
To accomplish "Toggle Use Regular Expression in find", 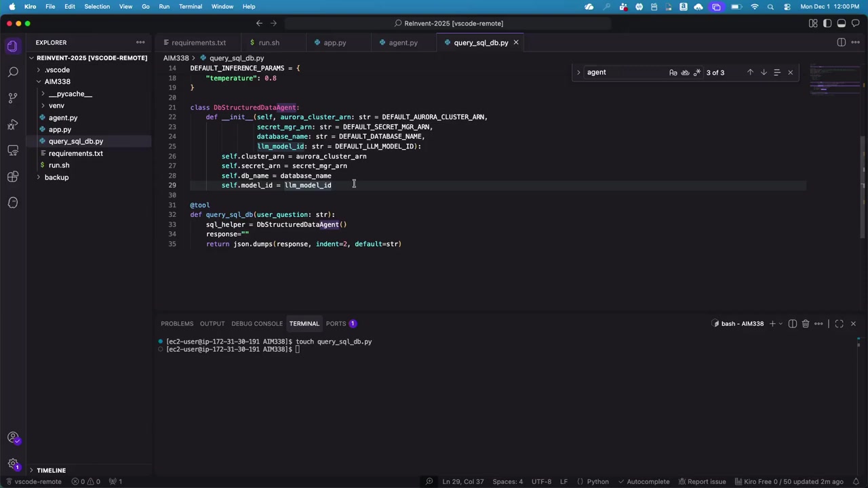I will [697, 73].
